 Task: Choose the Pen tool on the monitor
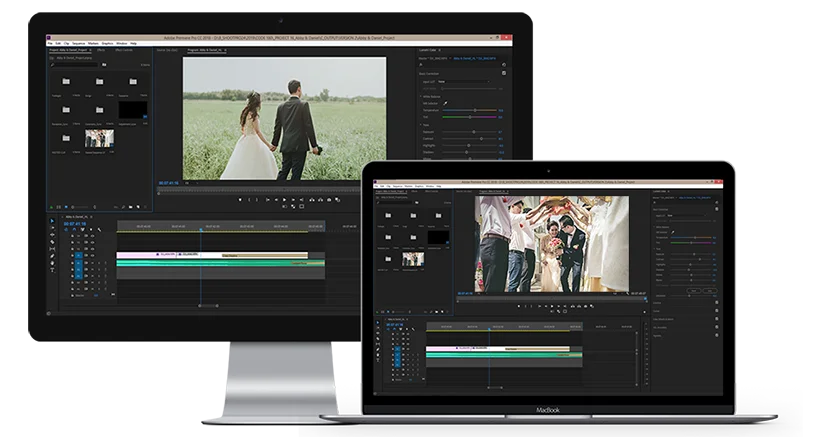click(x=52, y=256)
